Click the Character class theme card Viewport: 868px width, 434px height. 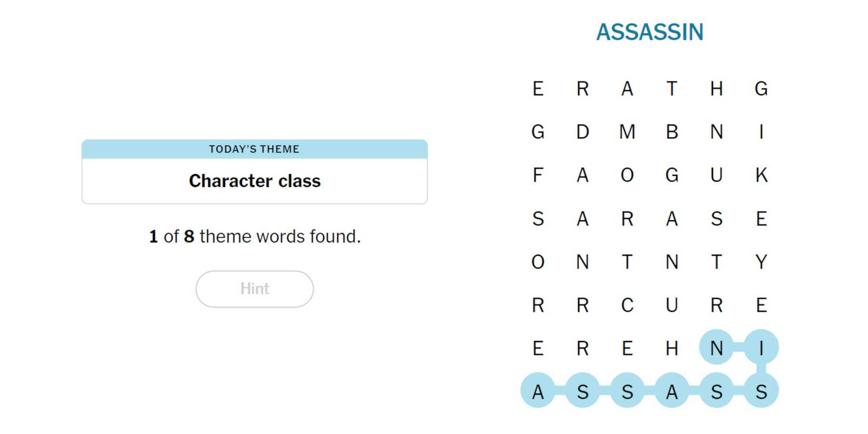pos(254,180)
